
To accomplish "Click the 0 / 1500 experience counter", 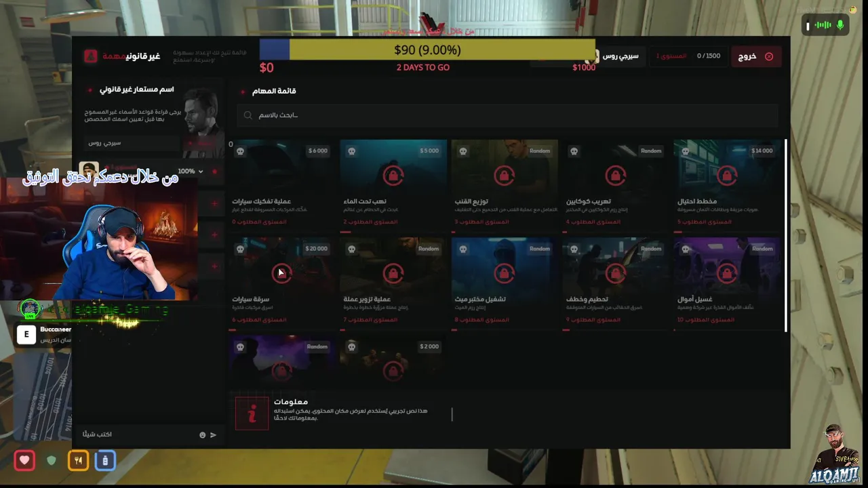I will click(x=709, y=56).
